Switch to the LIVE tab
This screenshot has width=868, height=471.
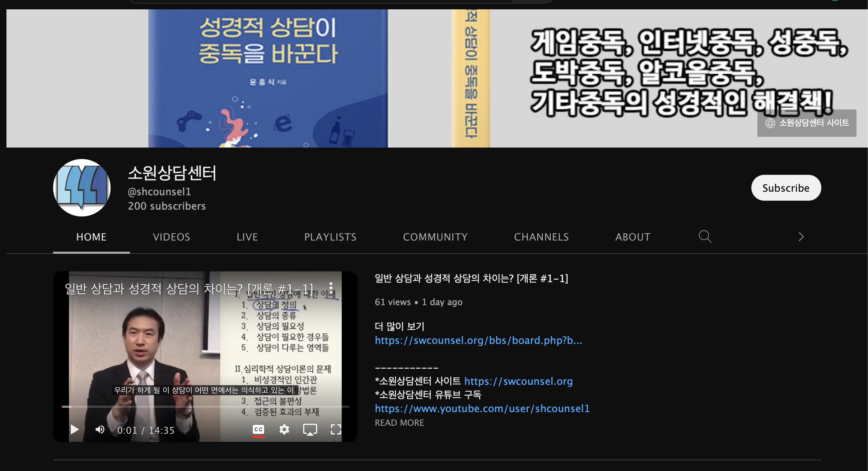pyautogui.click(x=247, y=237)
